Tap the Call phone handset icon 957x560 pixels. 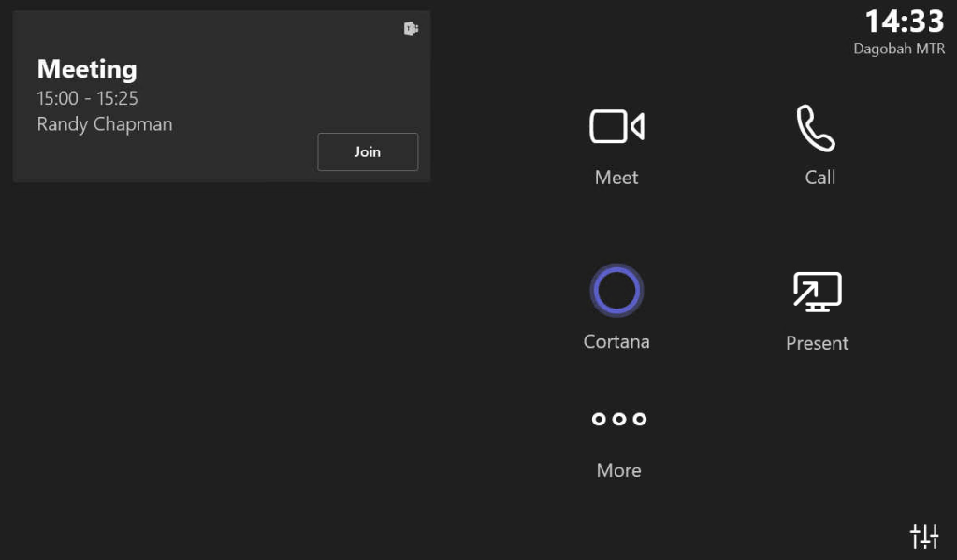coord(816,128)
